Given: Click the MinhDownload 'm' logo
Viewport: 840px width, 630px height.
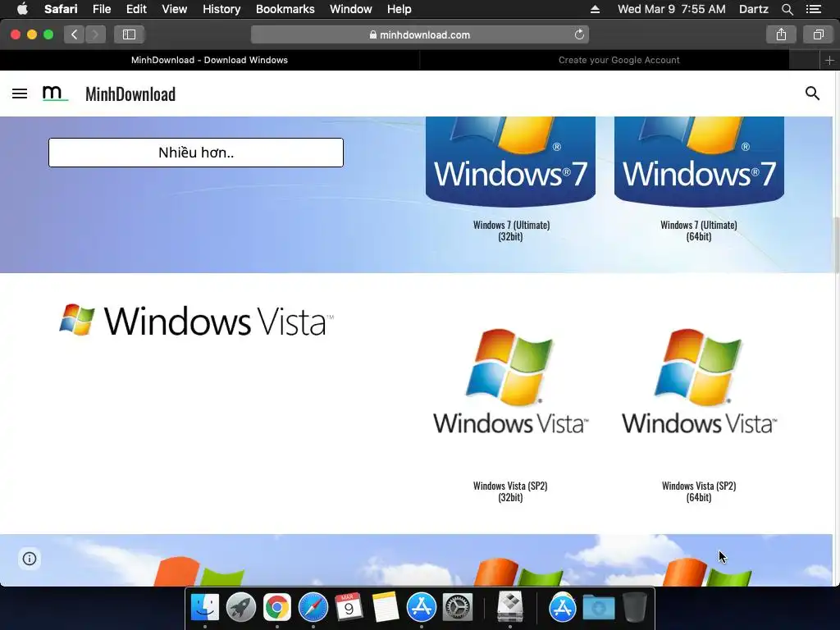Looking at the screenshot, I should 55,94.
